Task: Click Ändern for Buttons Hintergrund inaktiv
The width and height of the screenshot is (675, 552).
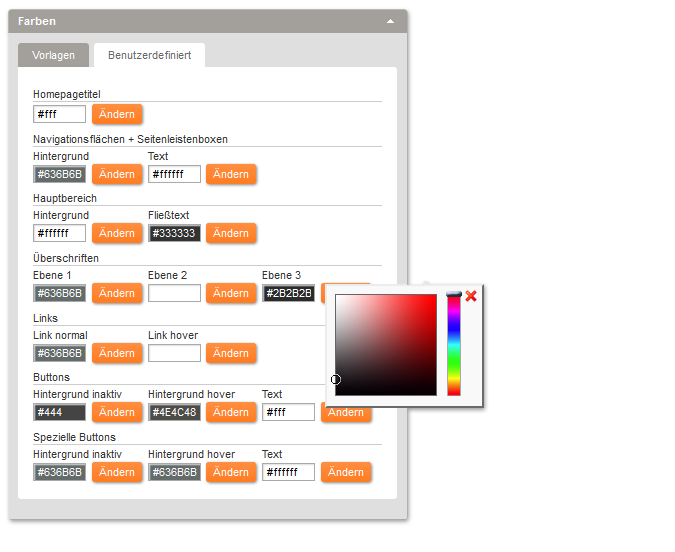Action: pyautogui.click(x=117, y=412)
